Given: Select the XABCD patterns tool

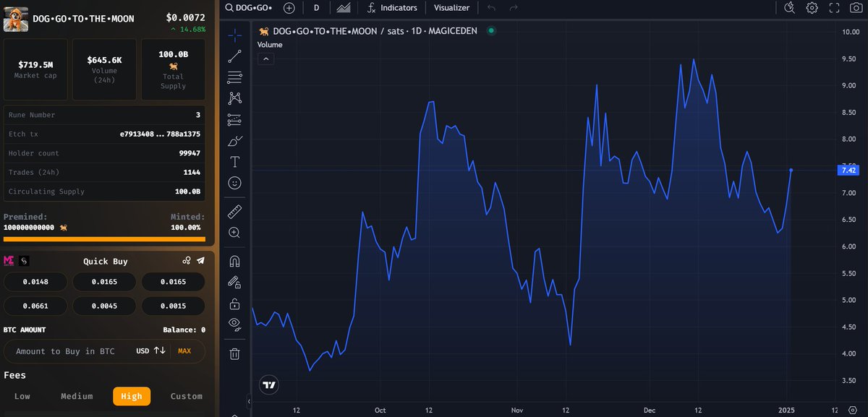Looking at the screenshot, I should 234,98.
